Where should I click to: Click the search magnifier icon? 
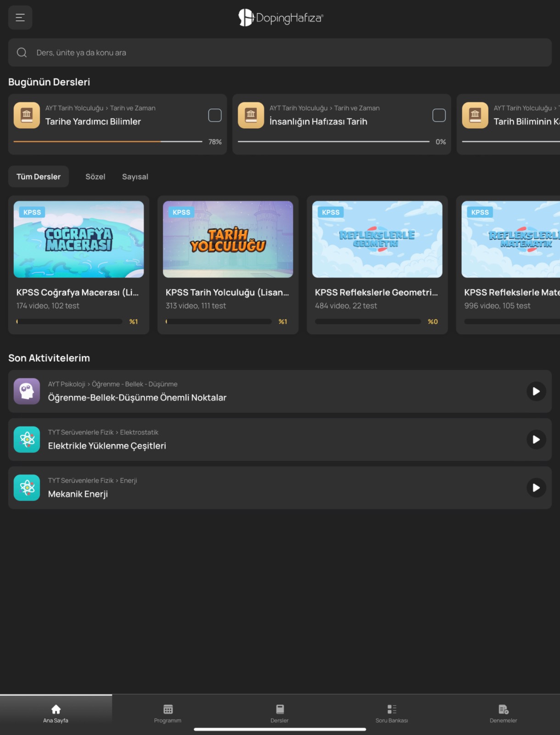click(22, 52)
